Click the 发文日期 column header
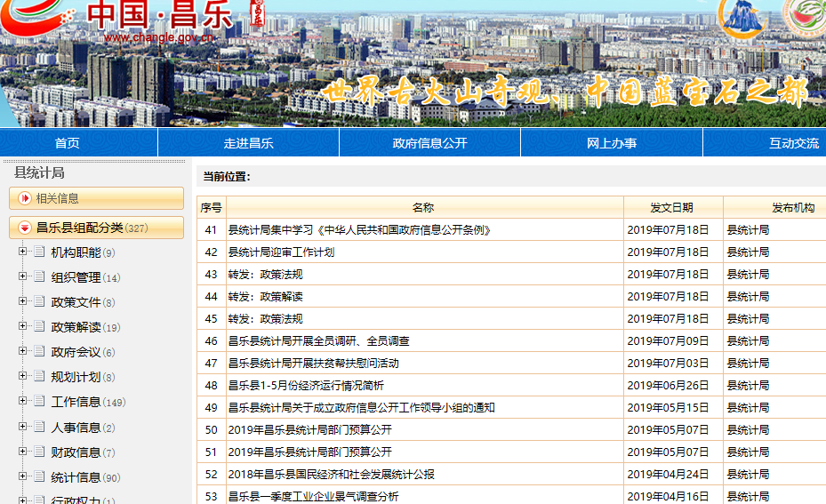Image resolution: width=826 pixels, height=504 pixels. pyautogui.click(x=671, y=208)
